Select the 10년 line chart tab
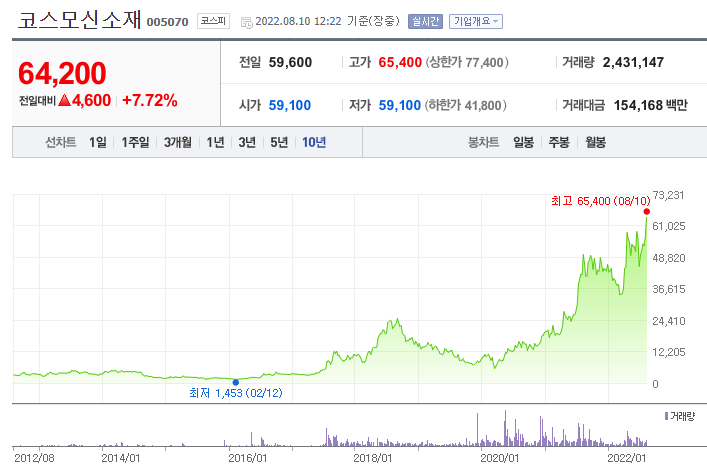The width and height of the screenshot is (707, 476). (314, 142)
